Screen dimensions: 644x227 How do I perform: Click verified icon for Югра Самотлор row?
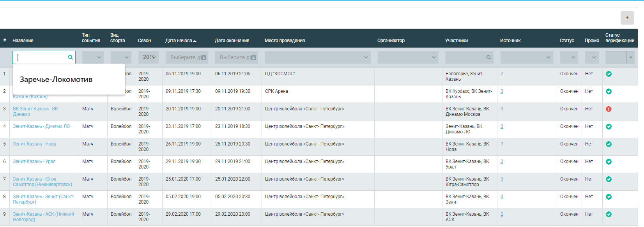pyautogui.click(x=609, y=179)
